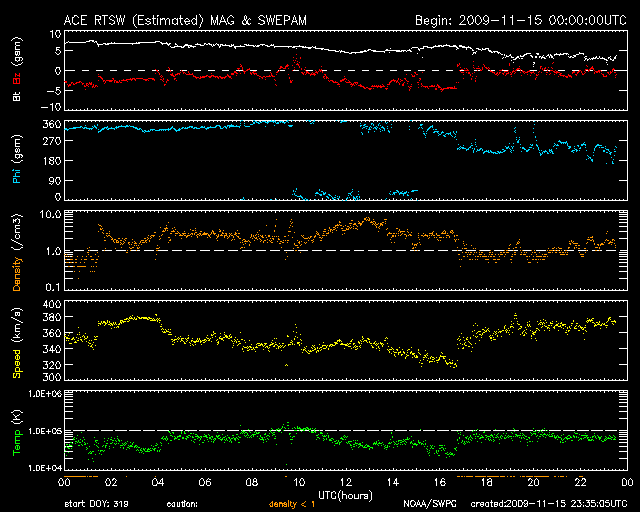This screenshot has width=640, height=512.
Task: Click the 'created:2009-11-15 23:35:05UTC' timestamp
Action: [x=549, y=504]
